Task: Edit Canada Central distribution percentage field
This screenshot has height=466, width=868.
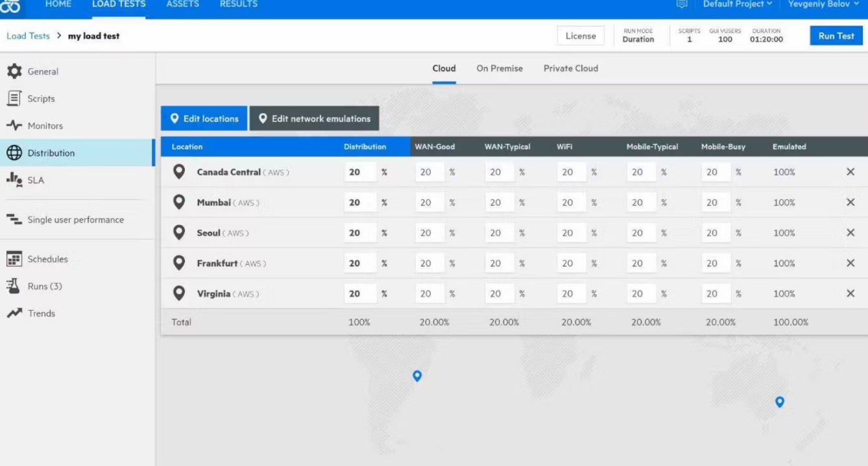Action: (360, 172)
